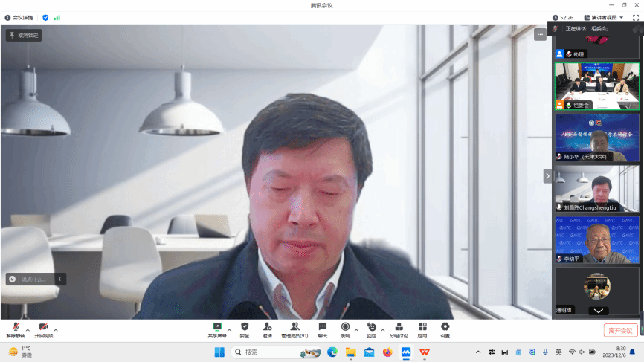Click the Windows taskbar search box
This screenshot has height=362, width=644.
click(x=266, y=352)
